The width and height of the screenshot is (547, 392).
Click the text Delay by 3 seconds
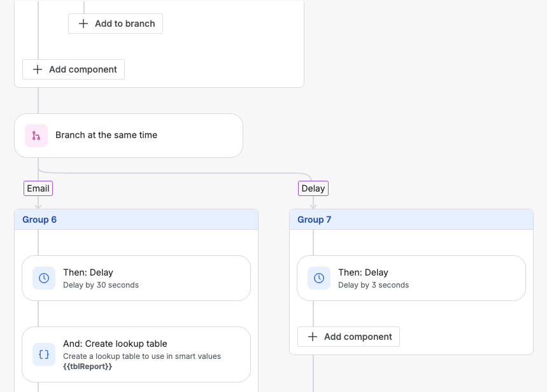[373, 285]
